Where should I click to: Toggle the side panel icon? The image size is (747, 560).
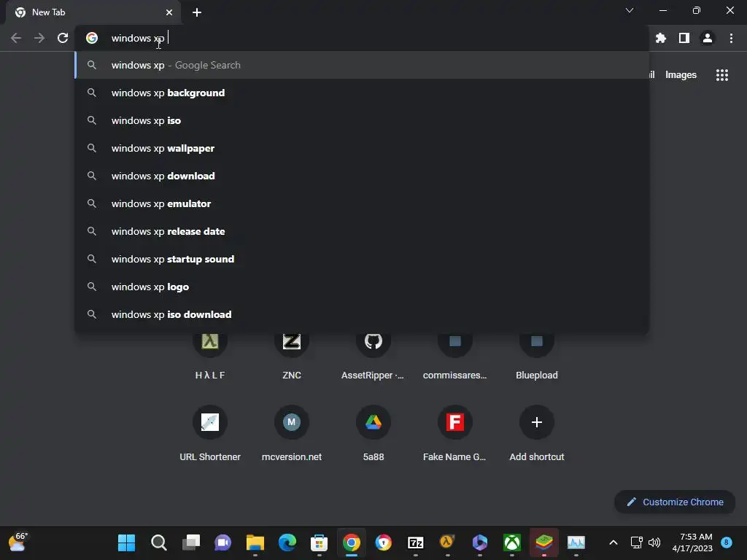pyautogui.click(x=684, y=38)
